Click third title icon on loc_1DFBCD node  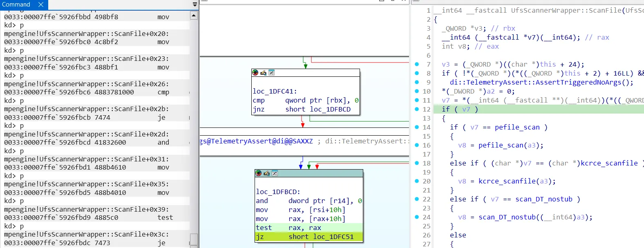(275, 173)
